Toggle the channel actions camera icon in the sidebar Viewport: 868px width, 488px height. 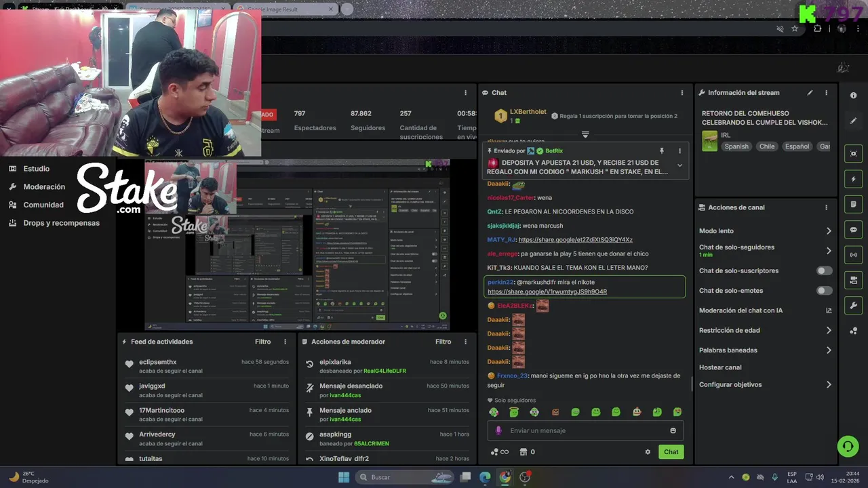(x=853, y=280)
